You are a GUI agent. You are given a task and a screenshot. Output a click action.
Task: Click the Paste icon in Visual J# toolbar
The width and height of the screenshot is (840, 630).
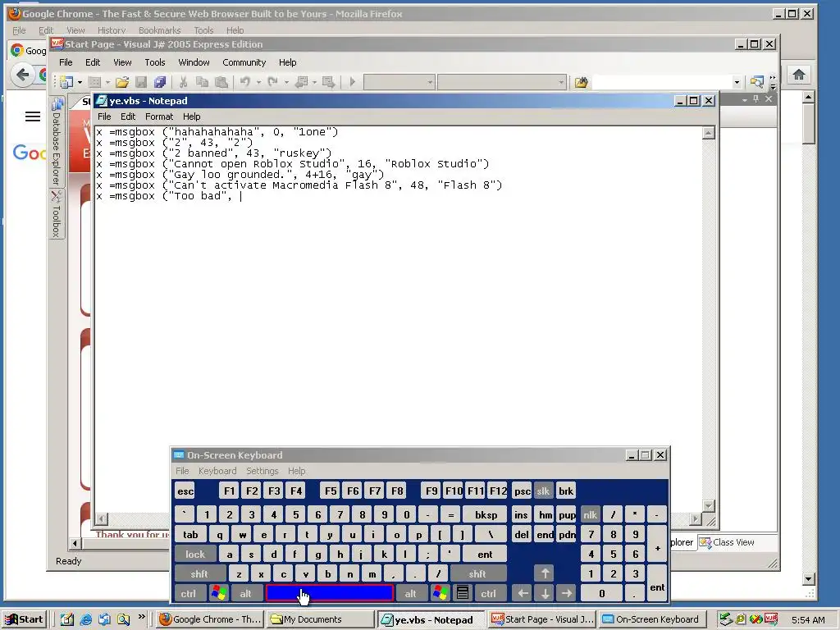click(221, 82)
